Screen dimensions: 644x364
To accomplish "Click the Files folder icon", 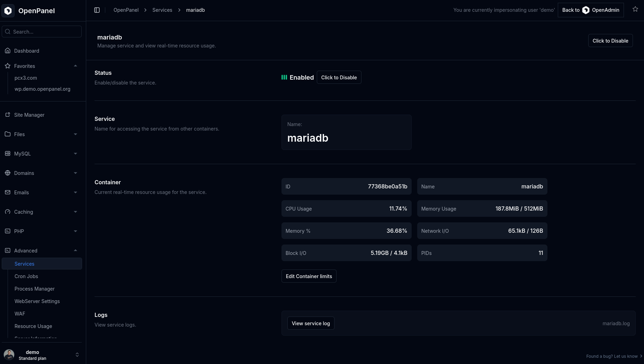I will (x=8, y=134).
